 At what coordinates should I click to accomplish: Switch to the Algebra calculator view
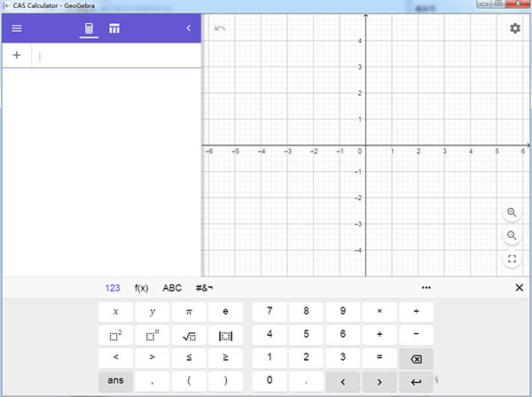[x=89, y=28]
